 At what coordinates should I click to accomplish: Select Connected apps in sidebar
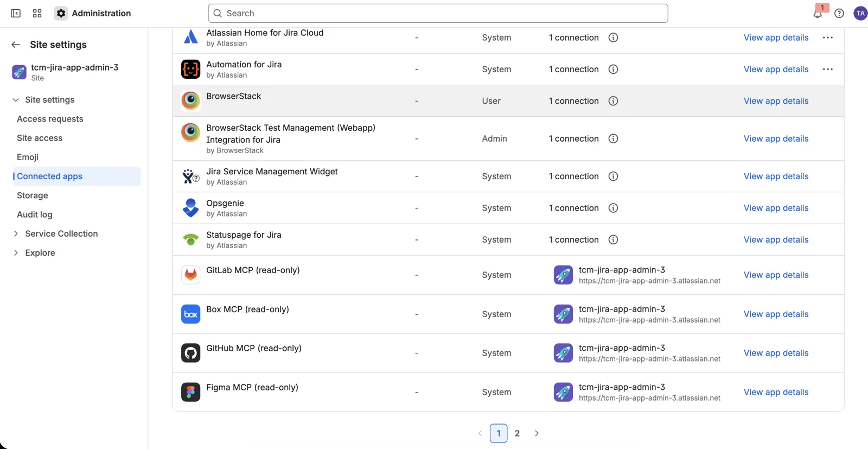point(76,176)
